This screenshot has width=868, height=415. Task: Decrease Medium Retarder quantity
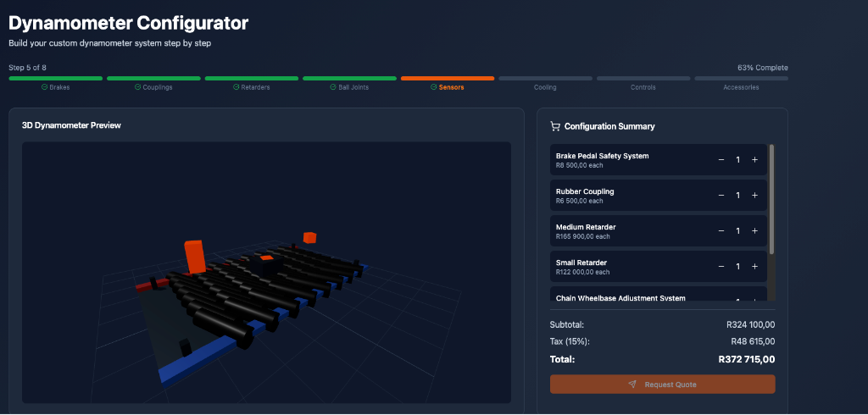coord(721,230)
